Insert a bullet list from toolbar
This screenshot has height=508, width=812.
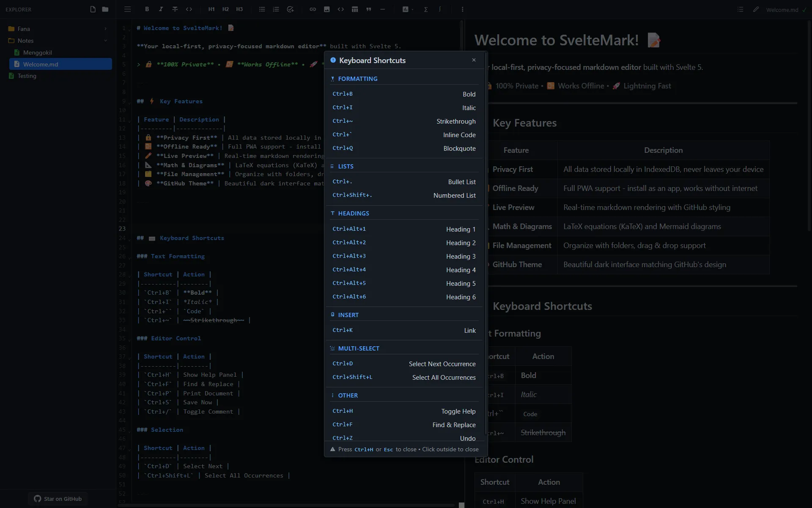pyautogui.click(x=262, y=9)
